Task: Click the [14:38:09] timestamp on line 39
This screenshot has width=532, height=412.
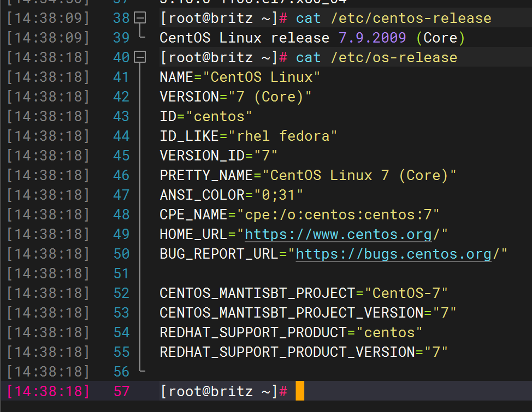Action: pos(48,38)
